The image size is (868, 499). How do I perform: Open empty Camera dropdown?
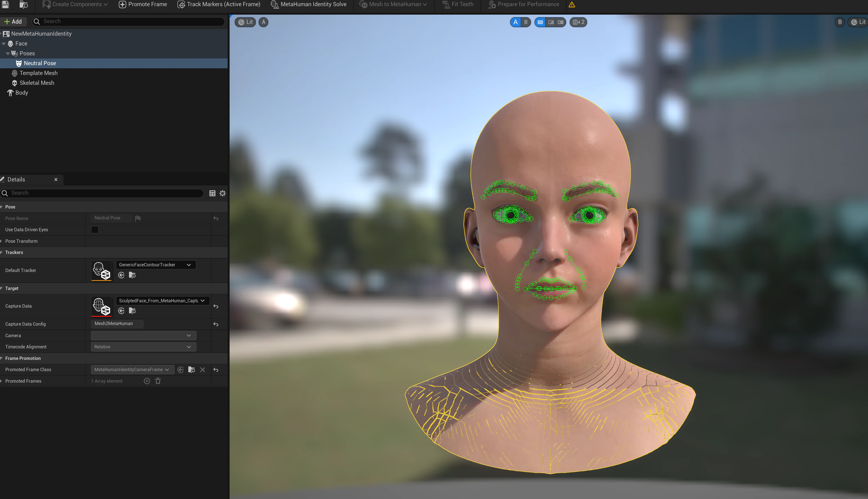[144, 335]
